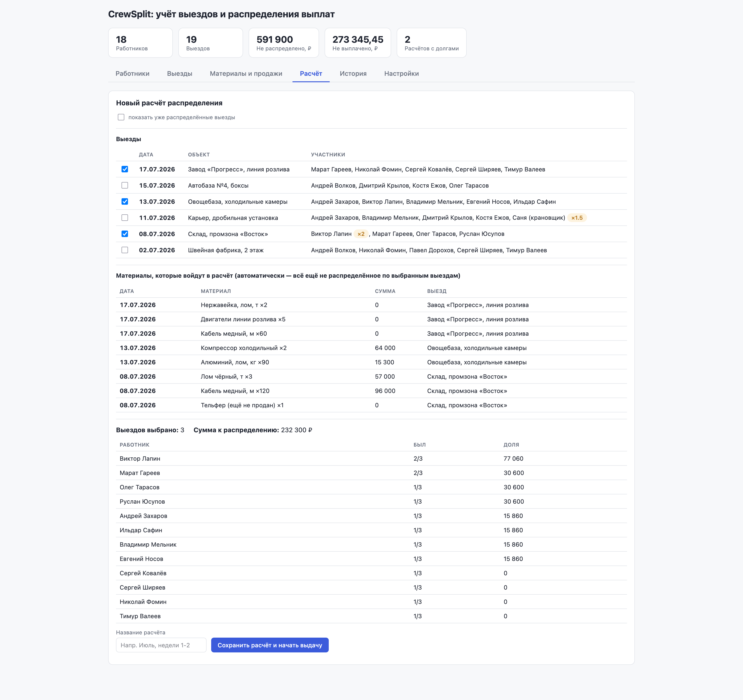Uncheck the 08.07.2026 Склад «Восток» trip
The width and height of the screenshot is (743, 700).
coord(125,234)
